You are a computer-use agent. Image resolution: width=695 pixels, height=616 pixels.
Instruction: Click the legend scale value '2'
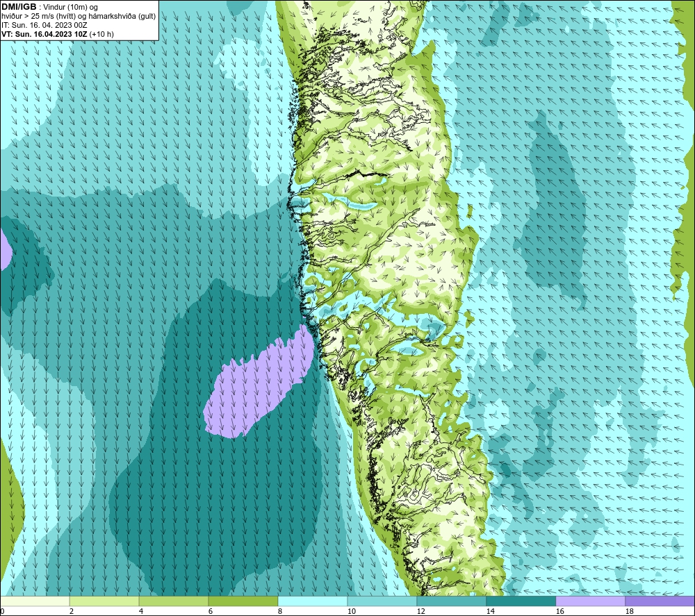[x=72, y=612]
